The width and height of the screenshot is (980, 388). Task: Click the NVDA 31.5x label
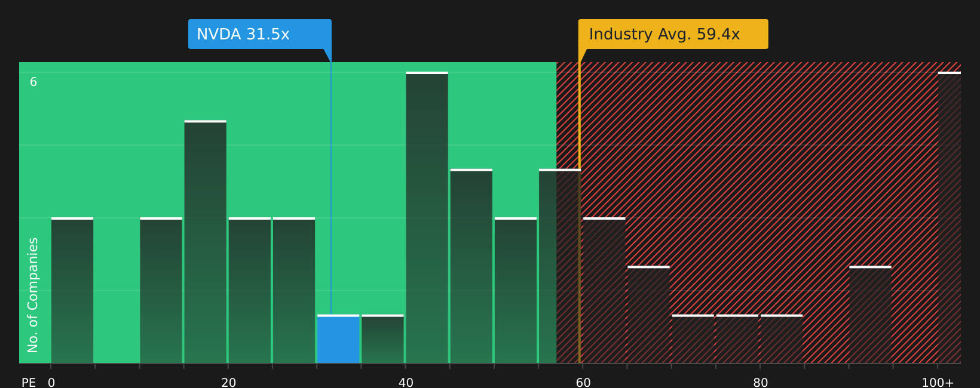click(x=259, y=34)
